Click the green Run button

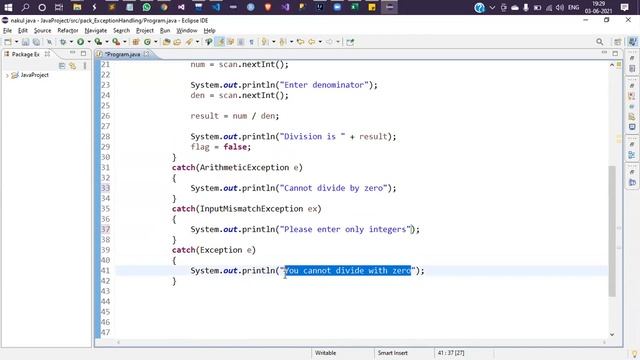(80, 42)
